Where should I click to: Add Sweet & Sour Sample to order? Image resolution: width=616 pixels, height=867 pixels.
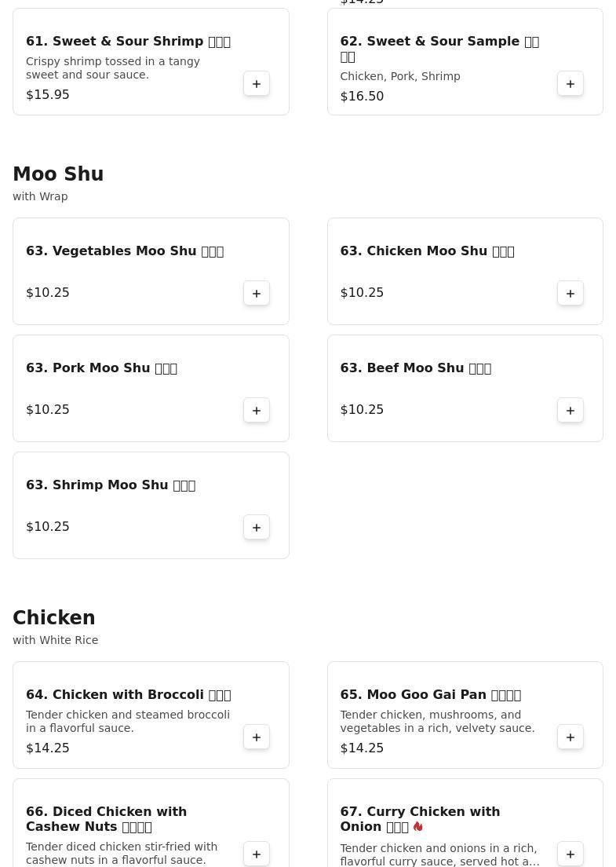point(570,84)
